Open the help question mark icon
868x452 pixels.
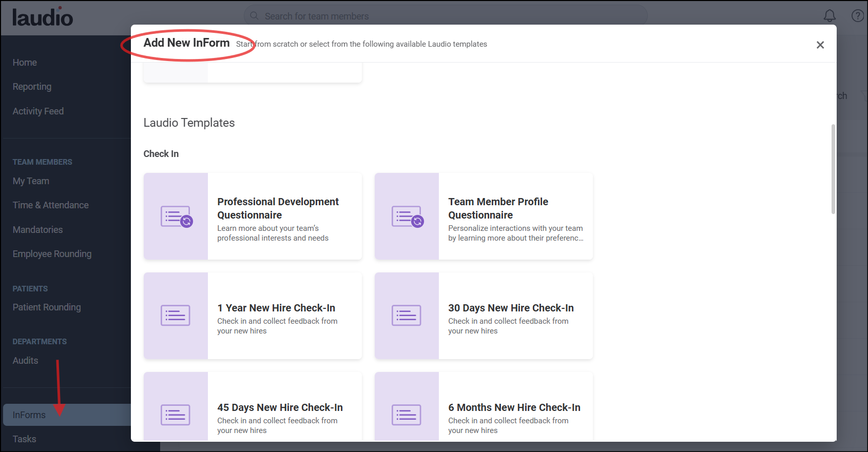[x=858, y=16]
